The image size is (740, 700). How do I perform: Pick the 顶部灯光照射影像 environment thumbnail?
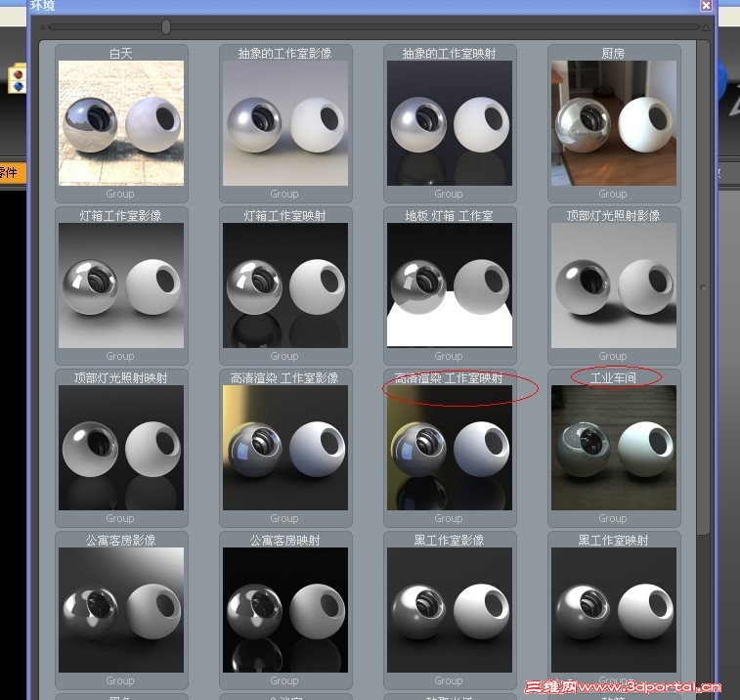pos(614,285)
